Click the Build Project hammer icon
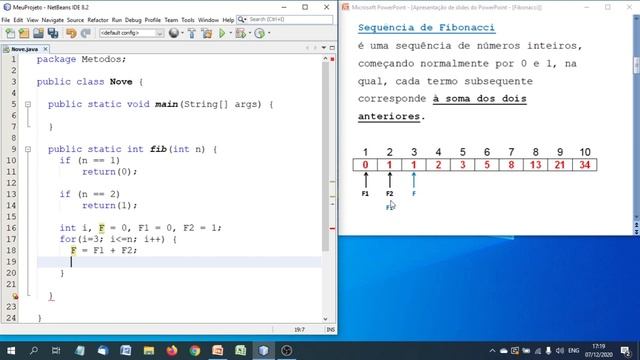Screen dimensions: 640x360 [x=192, y=33]
